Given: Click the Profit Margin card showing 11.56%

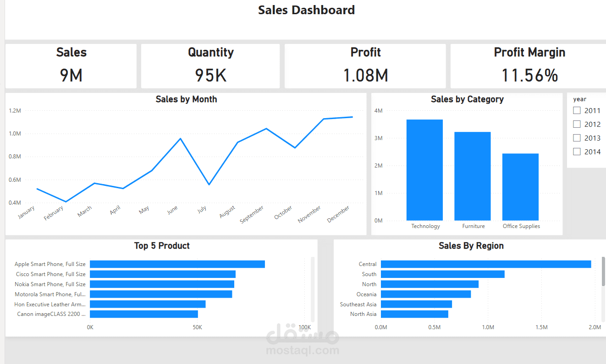Looking at the screenshot, I should coord(529,65).
